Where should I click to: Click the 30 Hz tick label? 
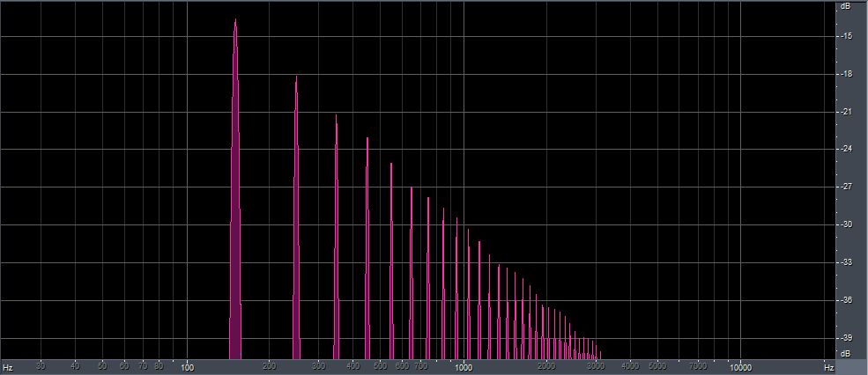point(41,365)
